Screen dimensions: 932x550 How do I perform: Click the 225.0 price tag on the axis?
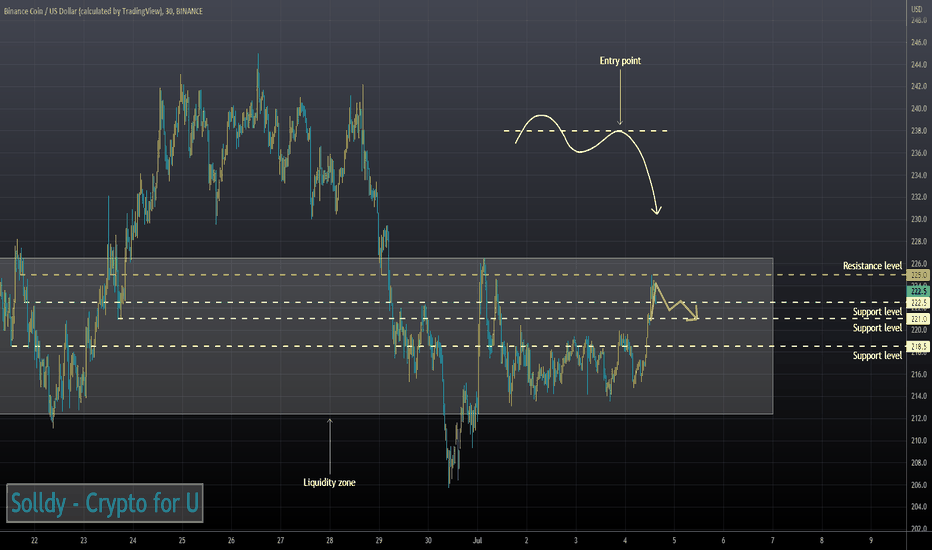point(919,275)
